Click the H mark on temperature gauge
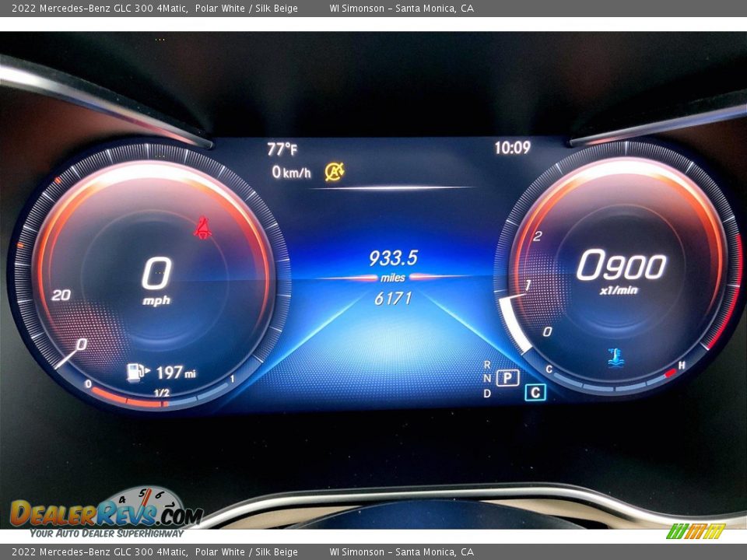 coord(682,366)
